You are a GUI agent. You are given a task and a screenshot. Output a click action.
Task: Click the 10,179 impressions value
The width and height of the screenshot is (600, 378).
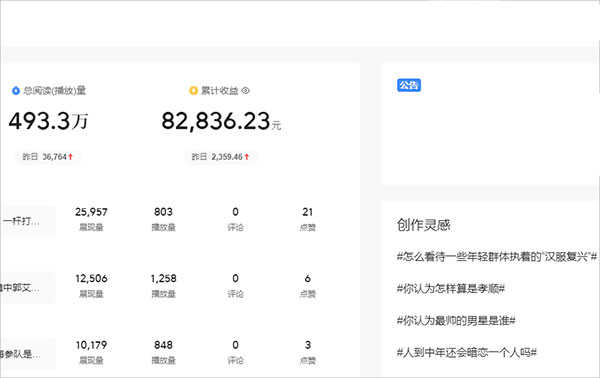(x=91, y=345)
